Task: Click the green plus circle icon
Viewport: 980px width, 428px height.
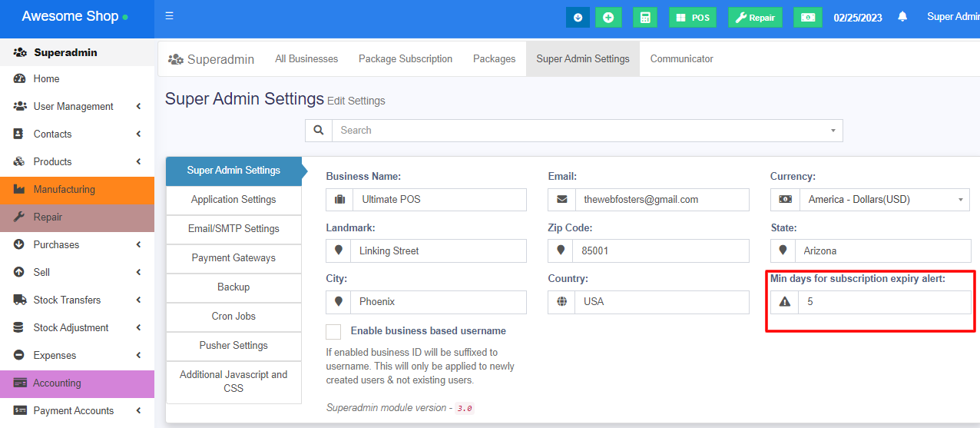Action: pos(608,17)
